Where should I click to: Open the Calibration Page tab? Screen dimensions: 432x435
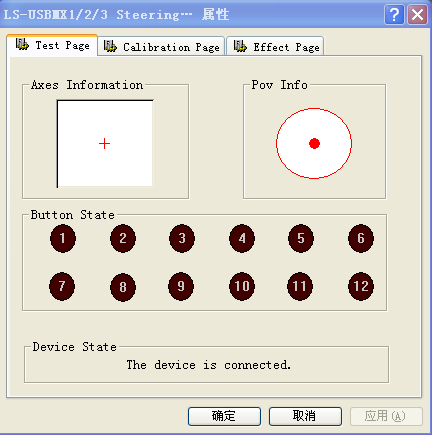161,46
